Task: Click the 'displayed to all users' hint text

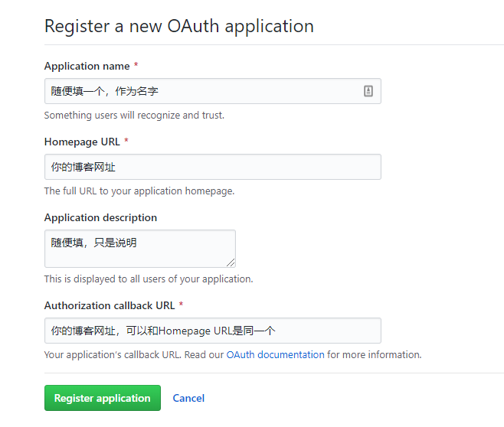Action: (149, 279)
